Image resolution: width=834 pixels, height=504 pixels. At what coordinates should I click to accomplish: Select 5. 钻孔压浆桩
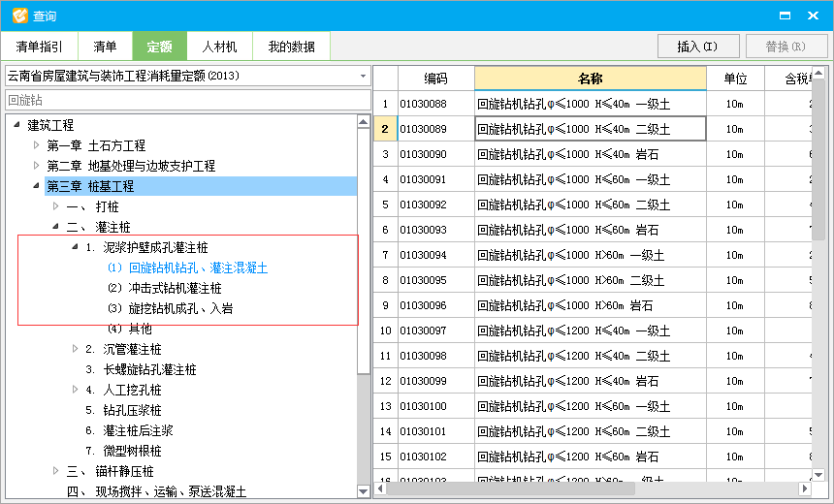click(x=123, y=410)
